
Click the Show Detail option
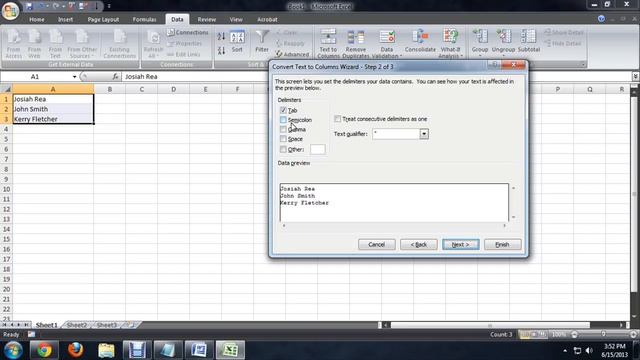[564, 32]
